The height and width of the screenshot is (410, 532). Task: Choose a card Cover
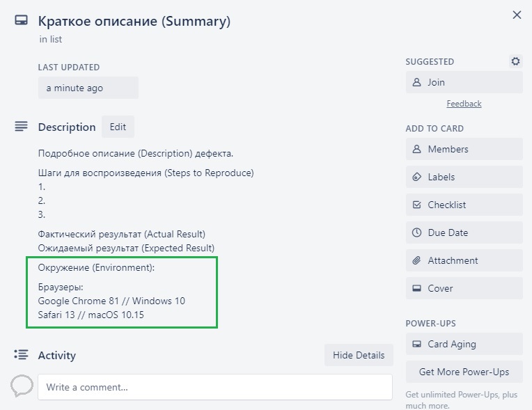point(464,288)
